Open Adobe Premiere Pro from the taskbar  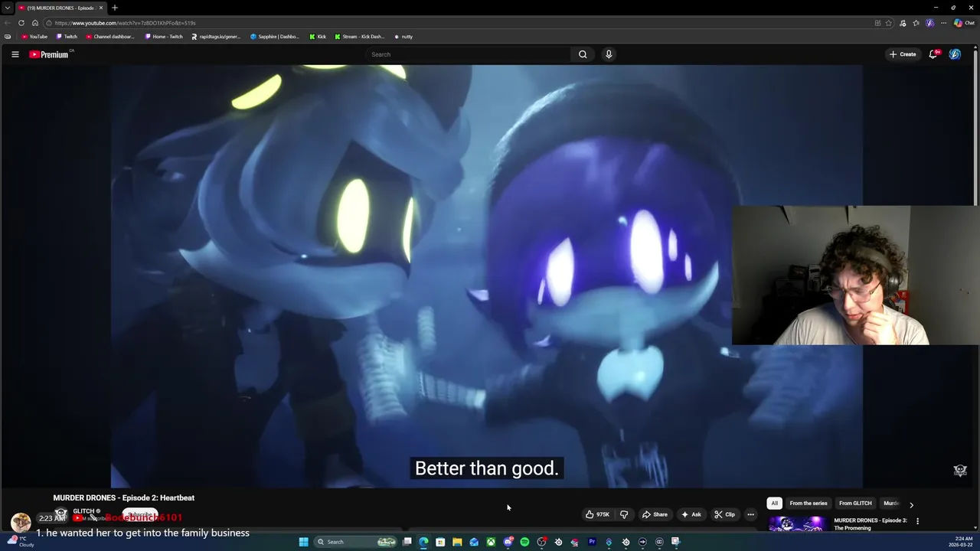click(x=592, y=542)
